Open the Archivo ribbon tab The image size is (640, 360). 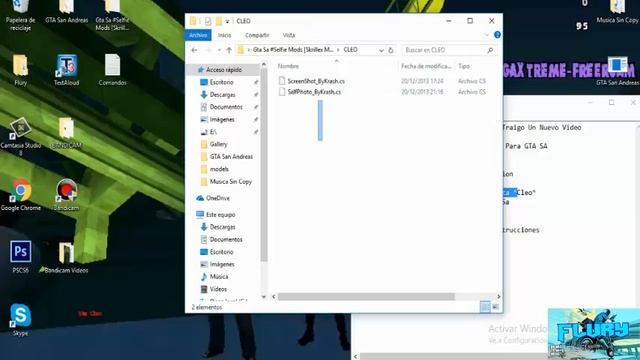point(198,35)
